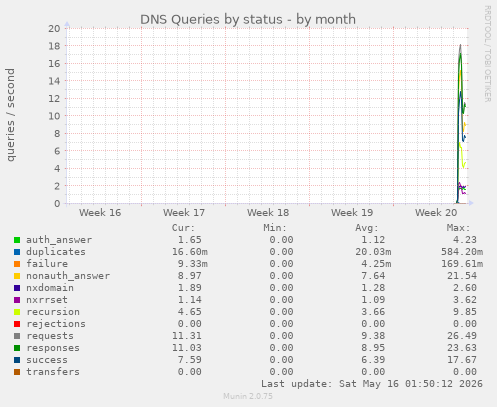497x407 pixels.
Task: Click the duplicates blue legend swatch
Action: tap(17, 252)
